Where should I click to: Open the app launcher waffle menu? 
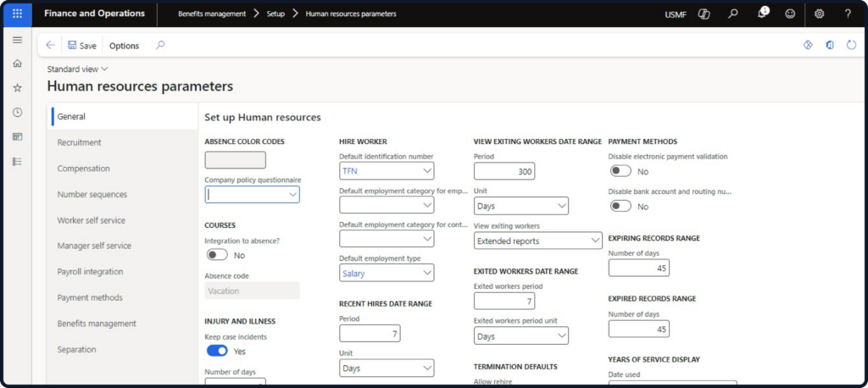point(17,14)
